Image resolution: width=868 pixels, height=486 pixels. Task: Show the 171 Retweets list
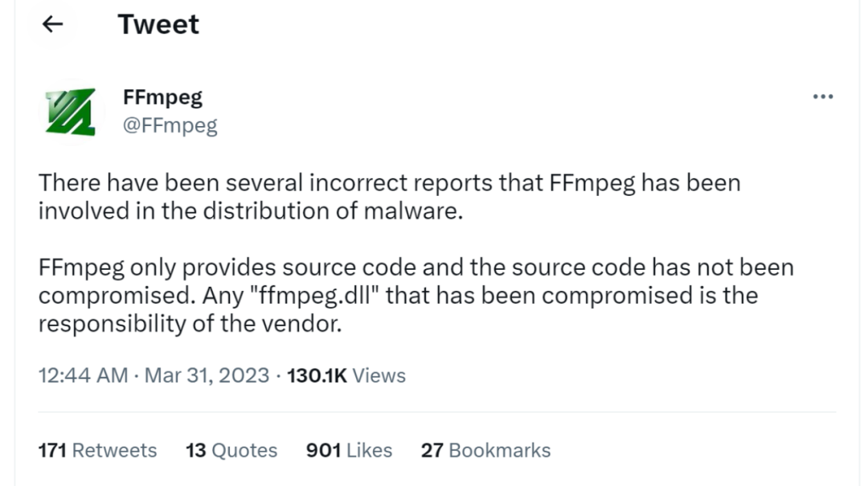click(97, 451)
